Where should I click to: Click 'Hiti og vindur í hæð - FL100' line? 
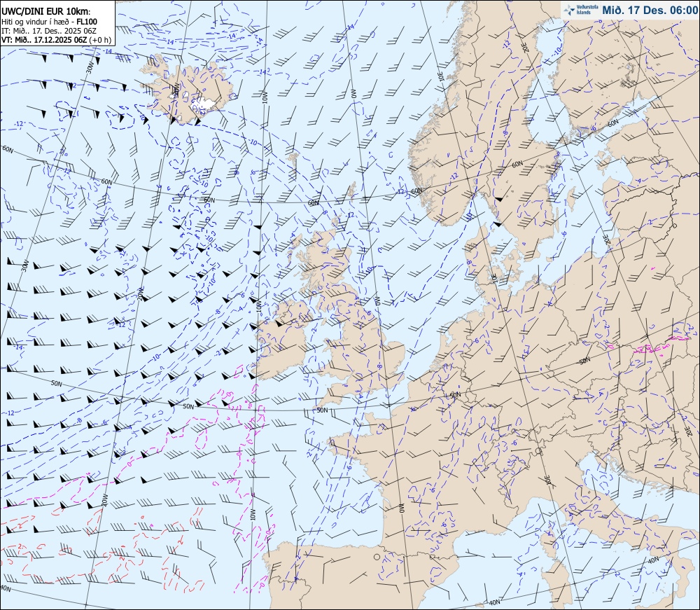pyautogui.click(x=49, y=22)
